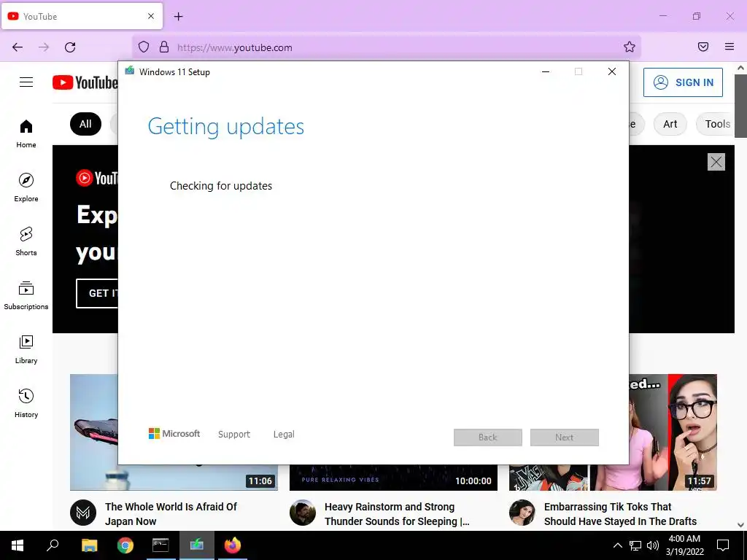Click scrollbar up arrow of page
This screenshot has width=747, height=560.
(x=740, y=68)
